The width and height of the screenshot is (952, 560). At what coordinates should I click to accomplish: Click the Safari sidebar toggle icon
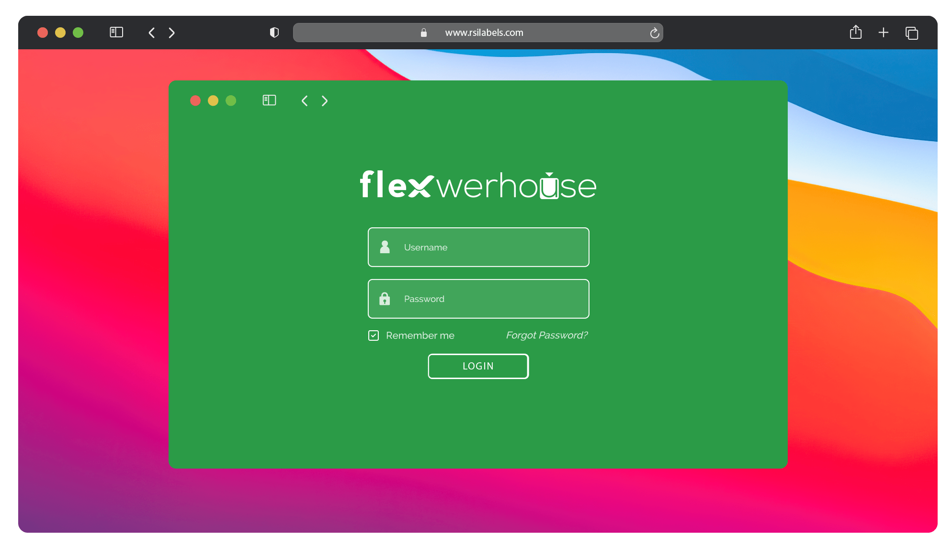tap(116, 33)
